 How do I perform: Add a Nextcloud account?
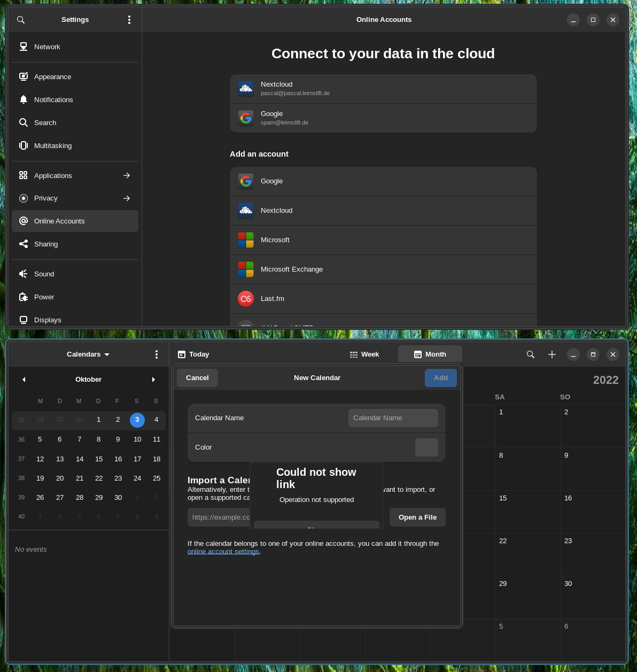click(383, 211)
